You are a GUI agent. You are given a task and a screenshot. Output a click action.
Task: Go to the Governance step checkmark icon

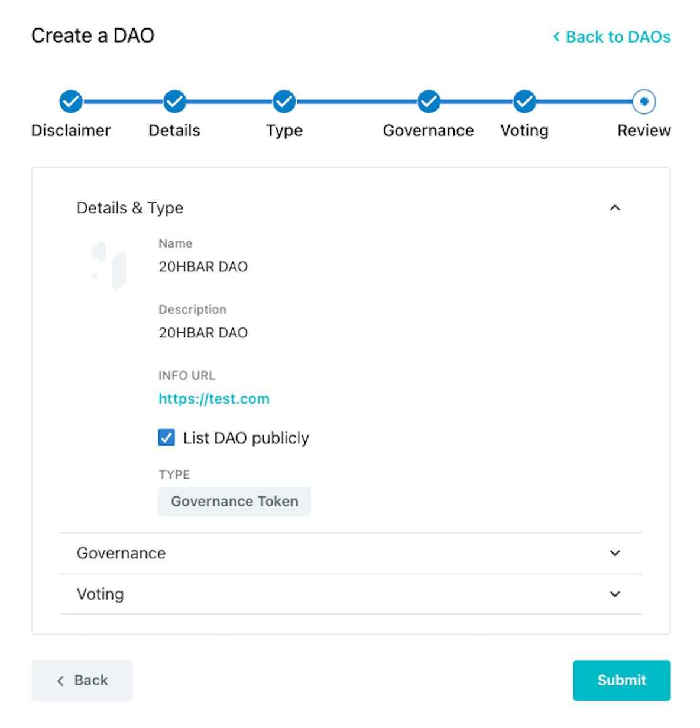pos(429,102)
